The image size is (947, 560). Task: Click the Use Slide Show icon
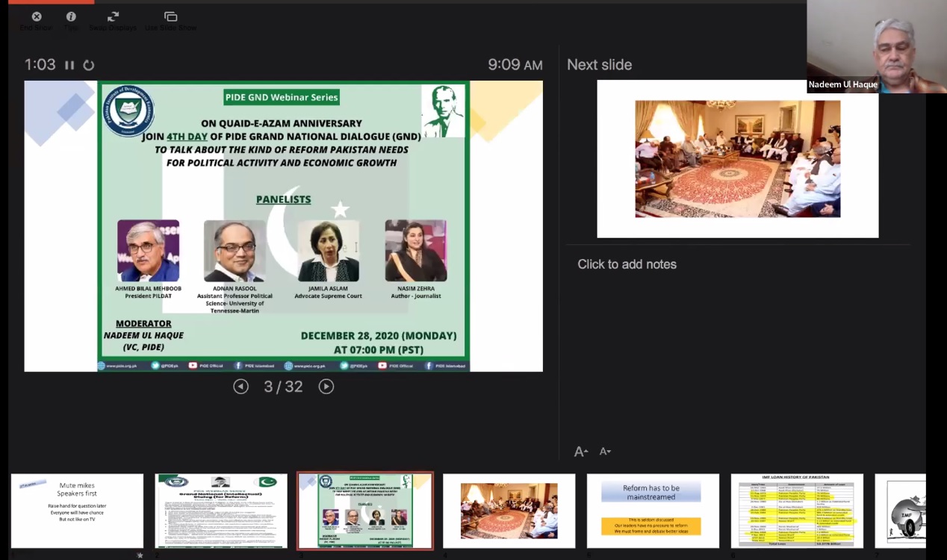[x=170, y=16]
